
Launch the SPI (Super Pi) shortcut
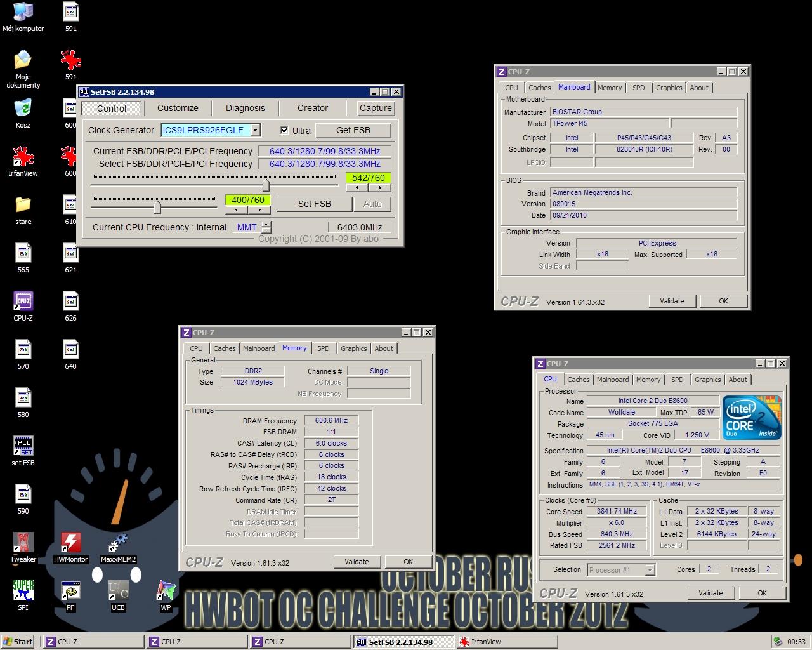pos(23,596)
